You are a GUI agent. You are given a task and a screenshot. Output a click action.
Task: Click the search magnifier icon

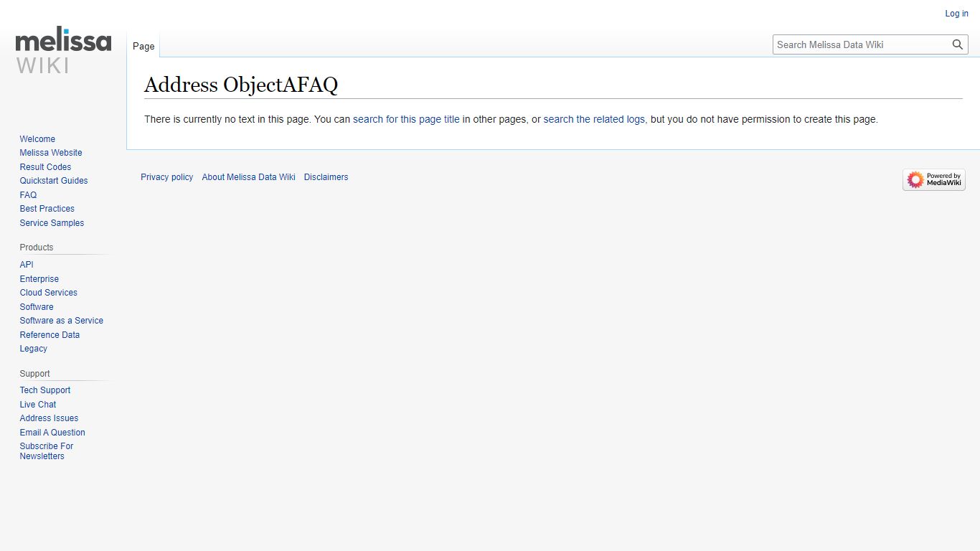click(x=958, y=44)
